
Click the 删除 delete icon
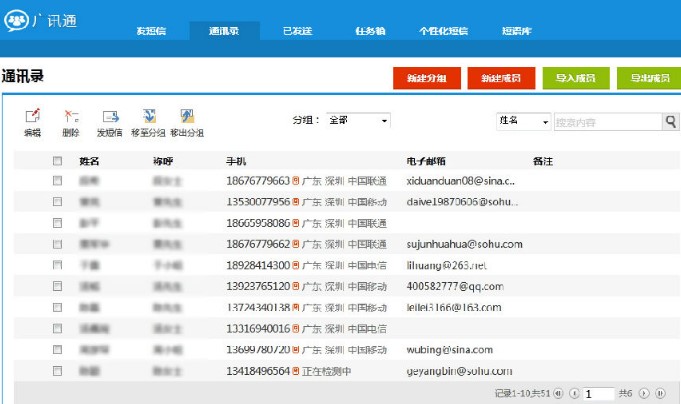click(x=71, y=116)
